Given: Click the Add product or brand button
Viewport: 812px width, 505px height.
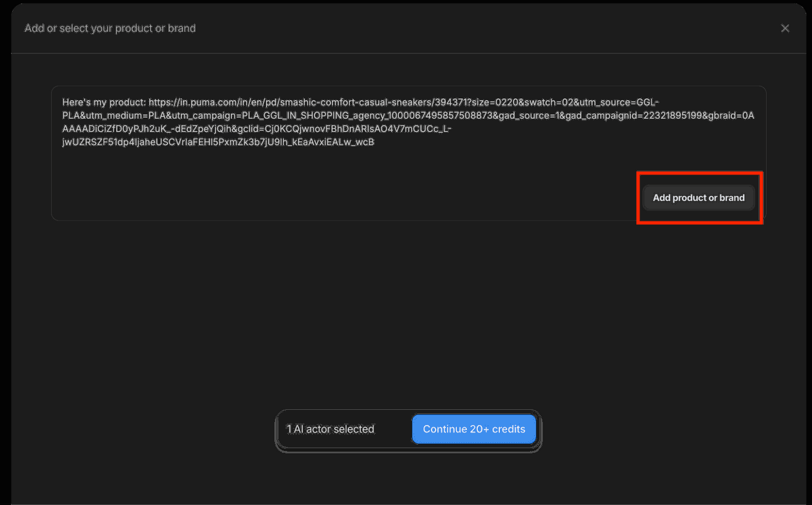Looking at the screenshot, I should tap(698, 198).
